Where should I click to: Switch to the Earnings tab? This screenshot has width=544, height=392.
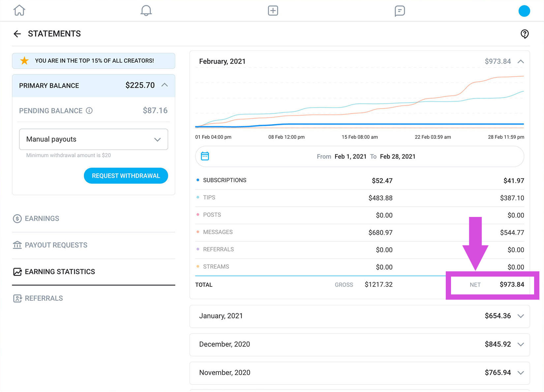click(x=42, y=219)
